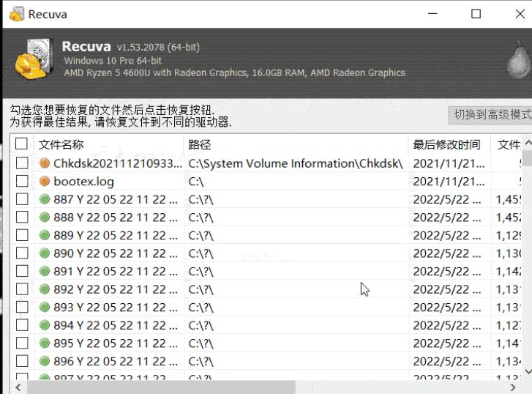
Task: Check the box for file 893 Y 22 05
Action: (22, 307)
